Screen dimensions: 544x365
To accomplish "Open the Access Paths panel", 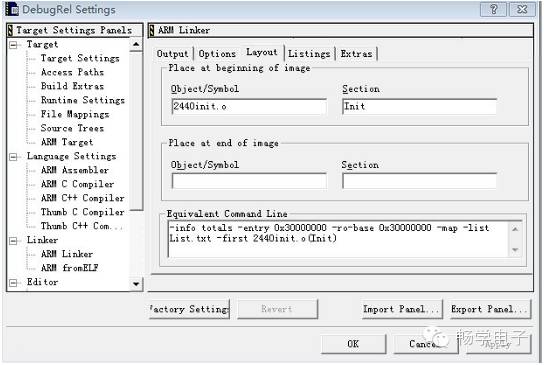I will pos(72,72).
